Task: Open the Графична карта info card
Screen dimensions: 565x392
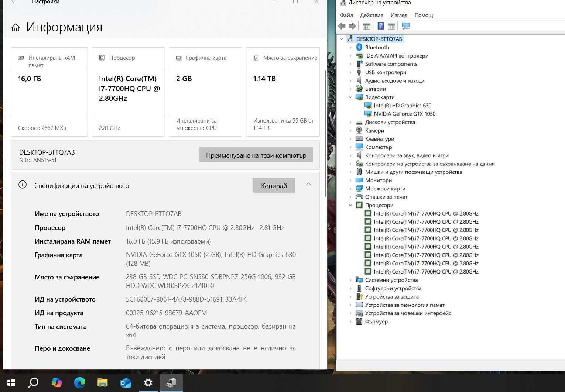Action: coord(205,92)
